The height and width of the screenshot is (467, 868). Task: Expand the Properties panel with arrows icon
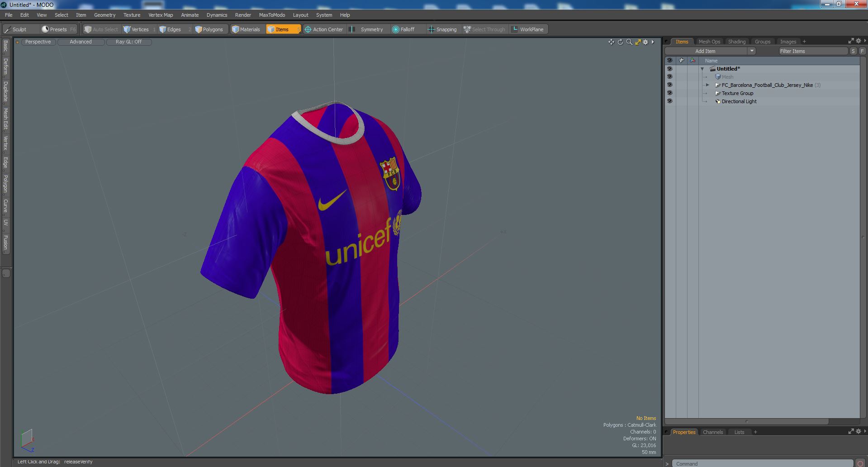coord(851,431)
